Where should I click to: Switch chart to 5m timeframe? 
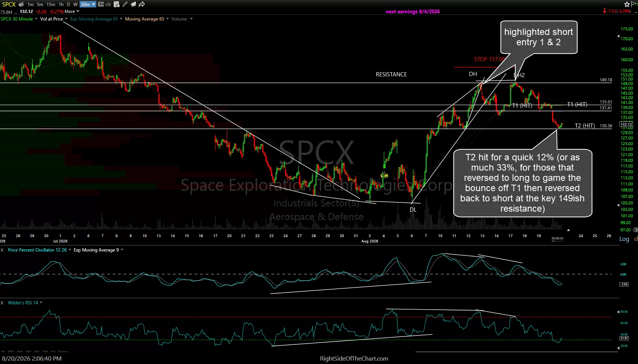[40, 5]
